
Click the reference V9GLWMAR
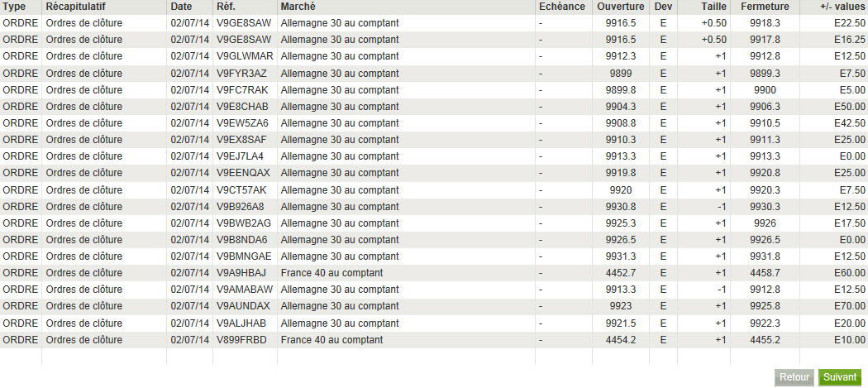245,56
